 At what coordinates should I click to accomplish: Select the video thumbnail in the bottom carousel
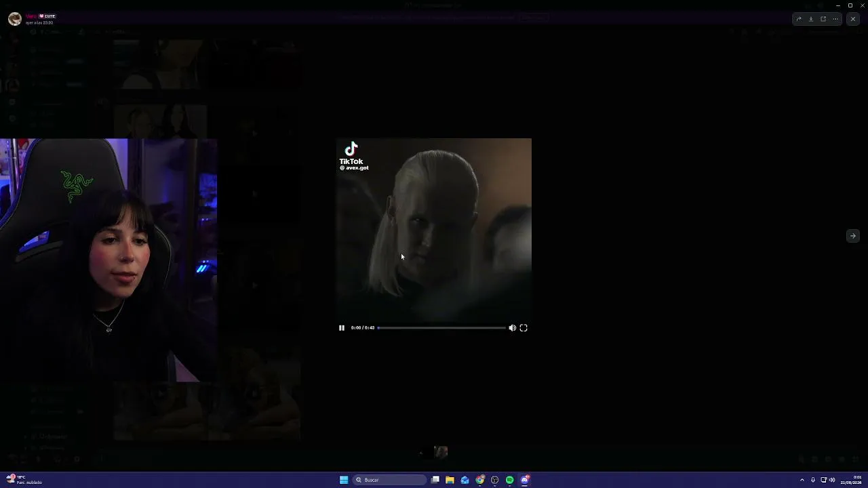(441, 452)
